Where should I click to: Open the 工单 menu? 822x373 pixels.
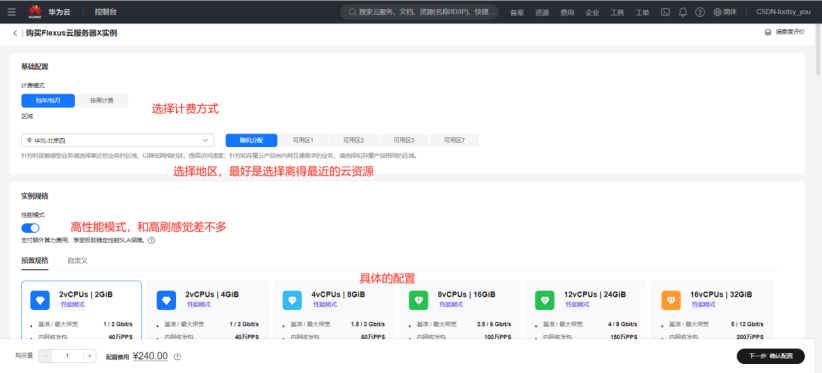[x=642, y=13]
